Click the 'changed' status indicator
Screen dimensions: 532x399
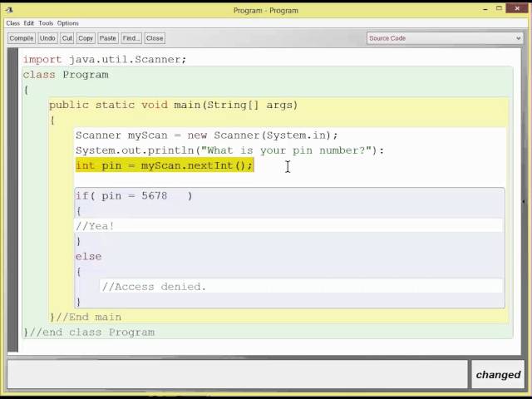coord(498,375)
